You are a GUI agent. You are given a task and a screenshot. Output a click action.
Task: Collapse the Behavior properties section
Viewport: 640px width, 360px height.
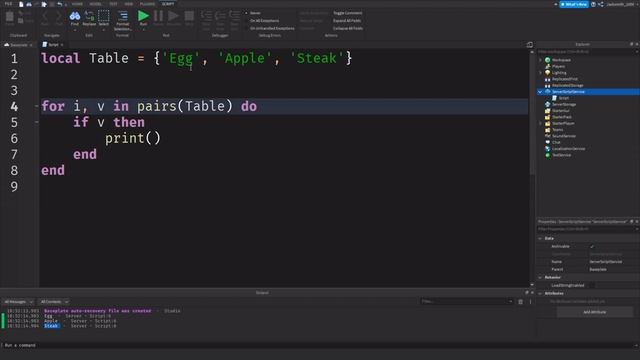click(540, 278)
